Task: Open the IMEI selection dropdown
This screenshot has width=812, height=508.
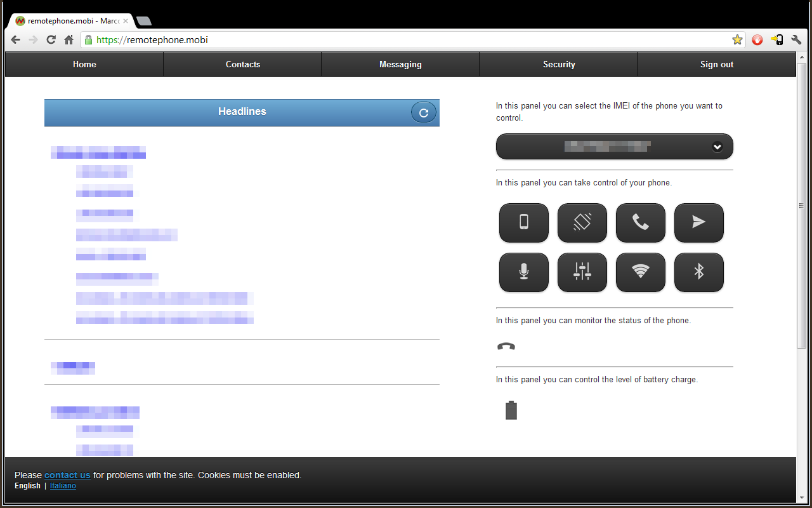Action: click(x=615, y=147)
